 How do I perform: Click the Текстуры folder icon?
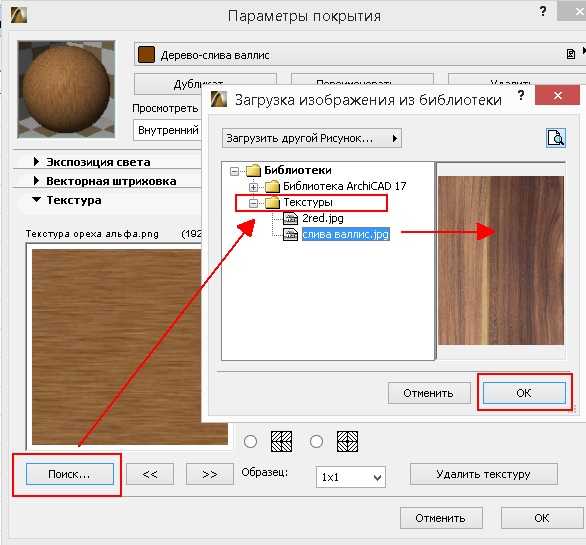(272, 203)
